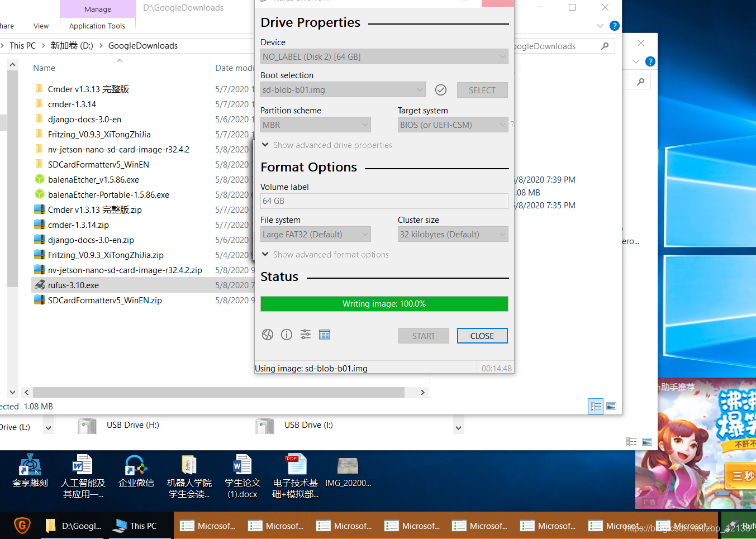Open File system Large FAT32 dropdown
This screenshot has height=539, width=756.
point(316,234)
